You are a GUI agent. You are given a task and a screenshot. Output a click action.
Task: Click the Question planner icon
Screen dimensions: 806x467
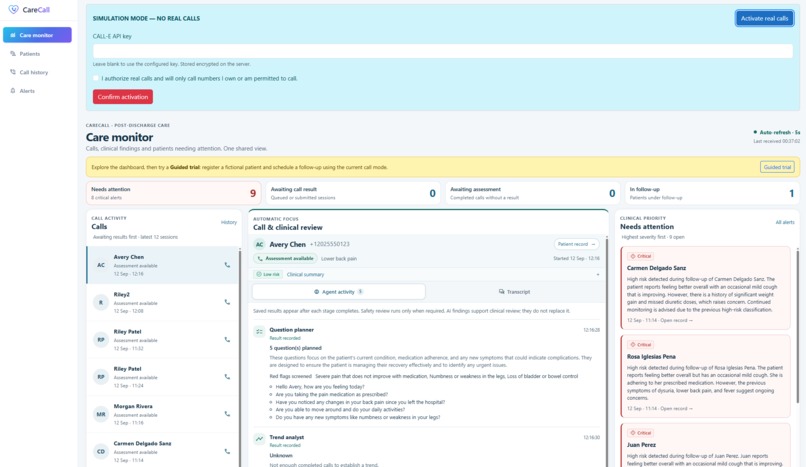(x=259, y=332)
